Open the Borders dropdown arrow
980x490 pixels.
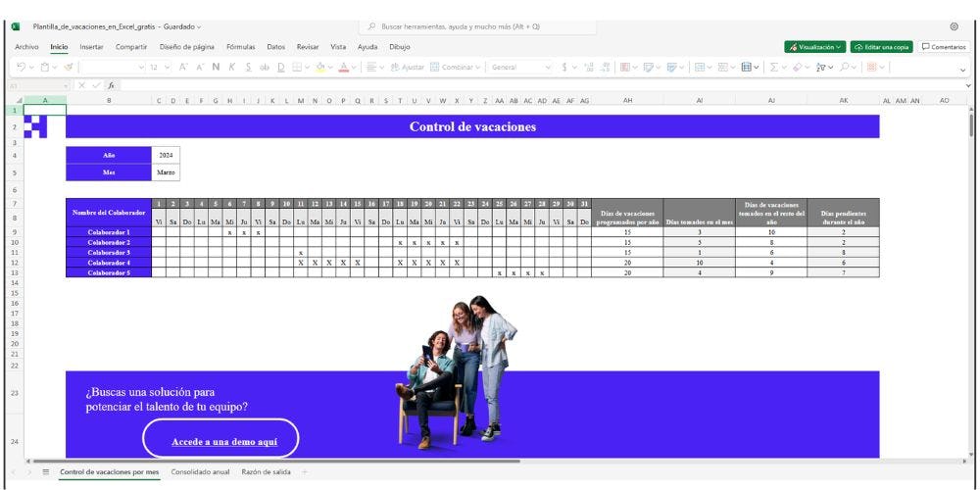[308, 67]
